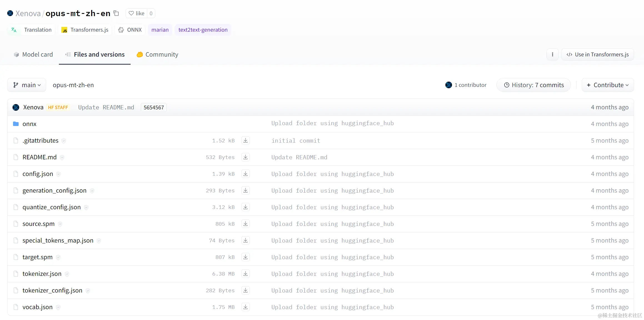Open the .gitattributes file
The height and width of the screenshot is (320, 644).
(41, 140)
